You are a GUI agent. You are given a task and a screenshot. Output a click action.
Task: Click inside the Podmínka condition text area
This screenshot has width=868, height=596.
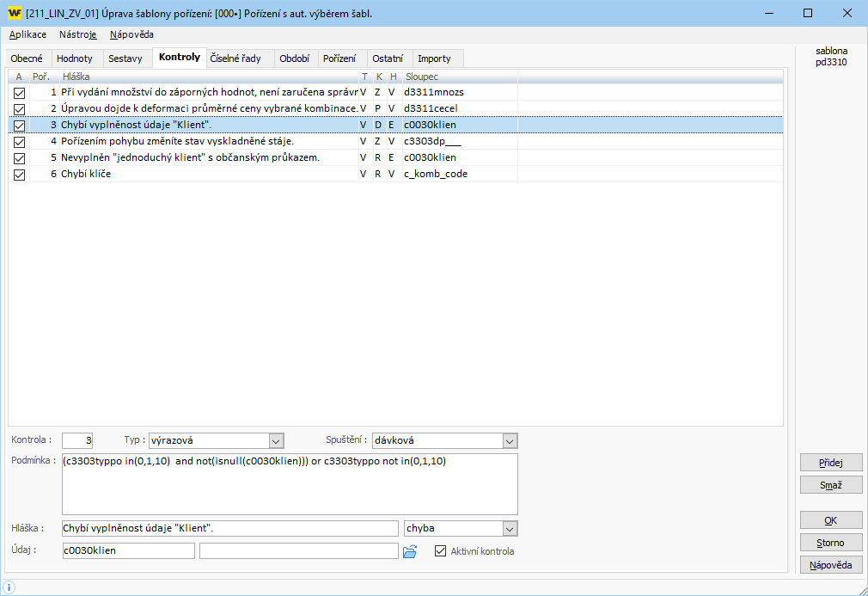pyautogui.click(x=290, y=484)
